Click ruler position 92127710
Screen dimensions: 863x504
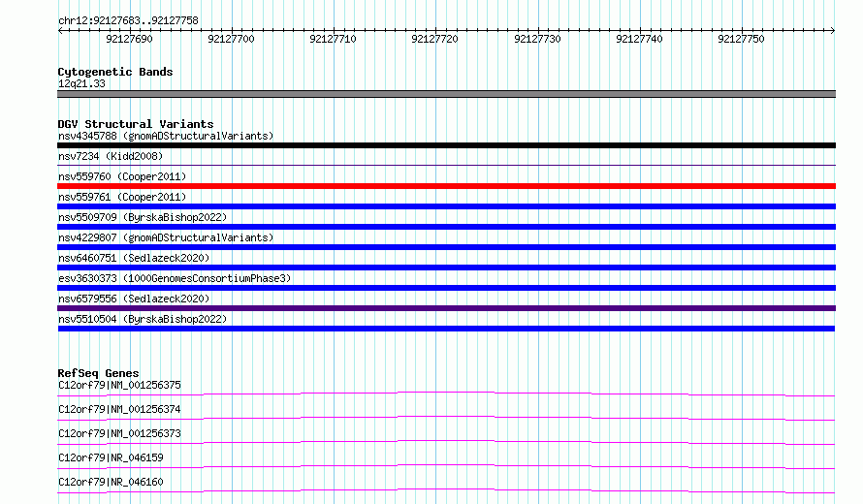333,39
